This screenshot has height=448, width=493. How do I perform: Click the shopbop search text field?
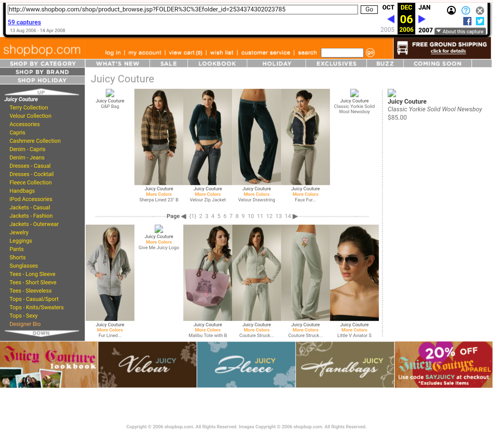pos(342,53)
